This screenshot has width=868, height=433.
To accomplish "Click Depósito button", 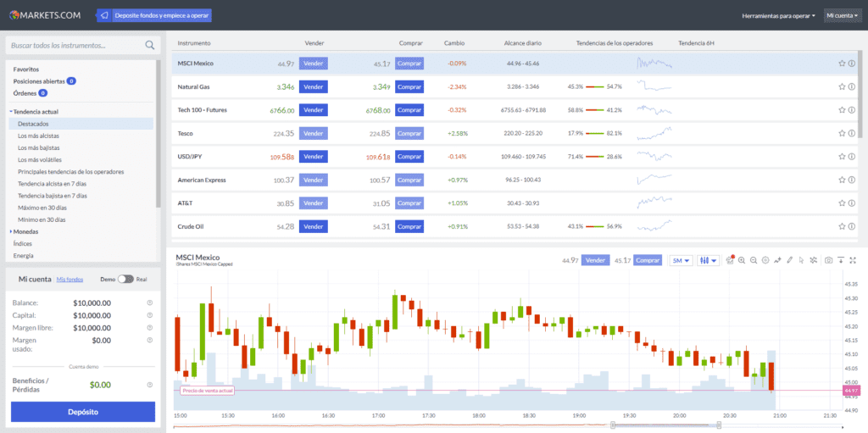I will (x=83, y=412).
